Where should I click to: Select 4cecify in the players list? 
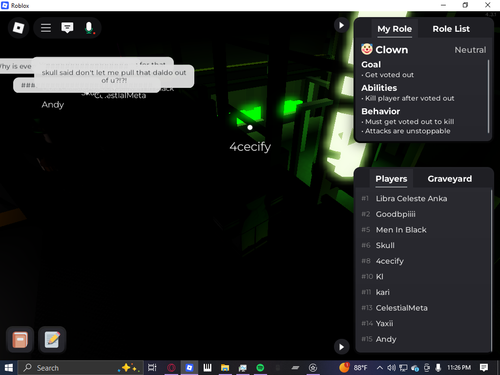(x=423, y=261)
